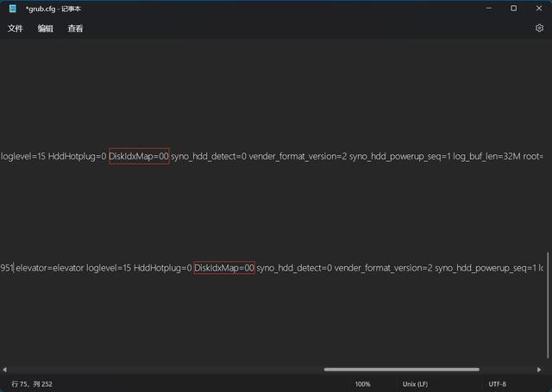Screen dimensions: 552x392
Task: Minimize the Notepad window
Action: (489, 8)
